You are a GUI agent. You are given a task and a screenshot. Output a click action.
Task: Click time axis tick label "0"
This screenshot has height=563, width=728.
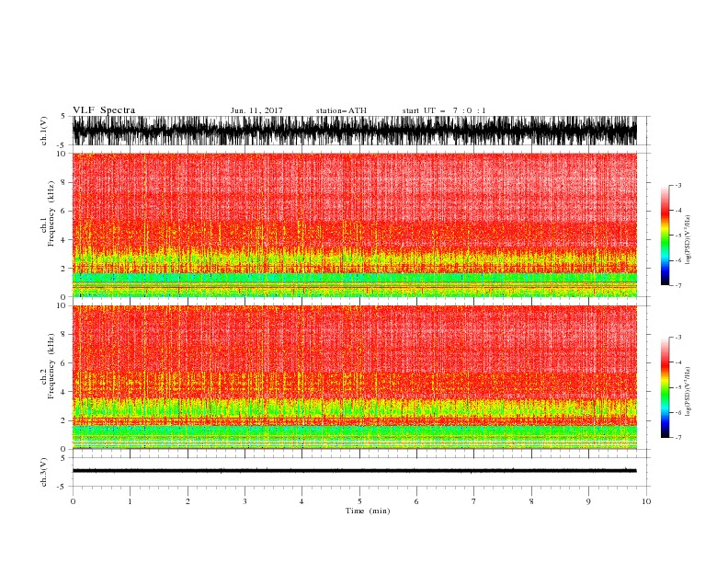73,501
